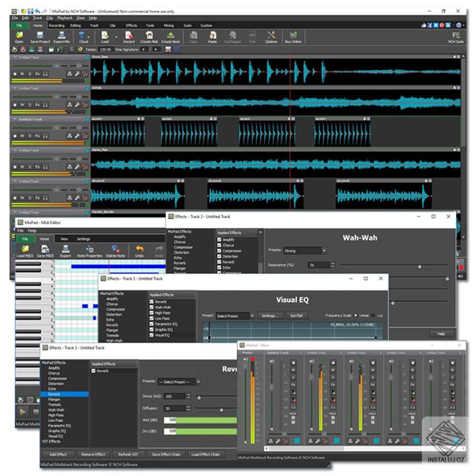Click the Delete Note icon in Midi Editor

(x=115, y=250)
